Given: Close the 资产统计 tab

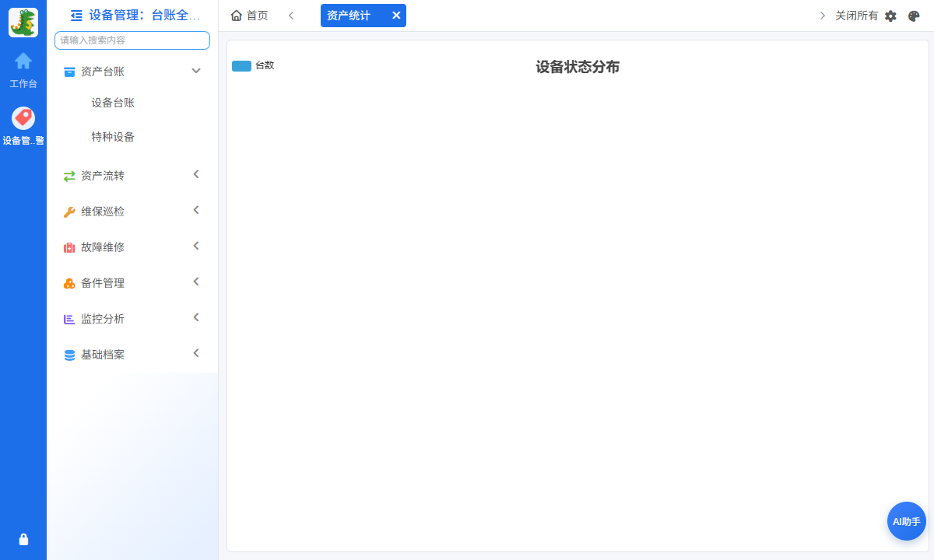Looking at the screenshot, I should click(396, 16).
